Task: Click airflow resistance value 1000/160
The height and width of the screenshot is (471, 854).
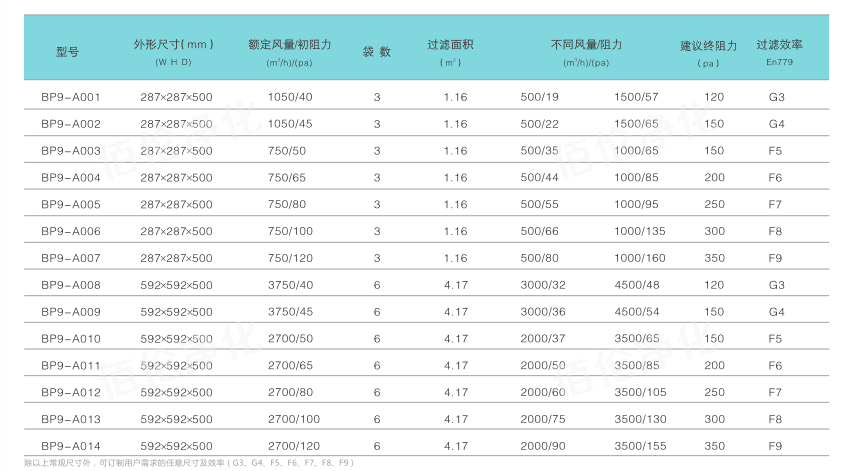Action: (640, 258)
